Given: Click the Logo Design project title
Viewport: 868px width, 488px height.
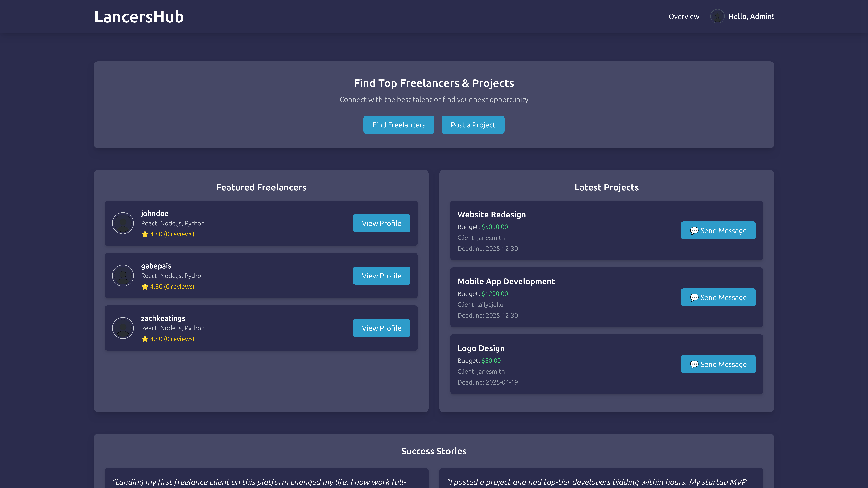Looking at the screenshot, I should [x=481, y=348].
